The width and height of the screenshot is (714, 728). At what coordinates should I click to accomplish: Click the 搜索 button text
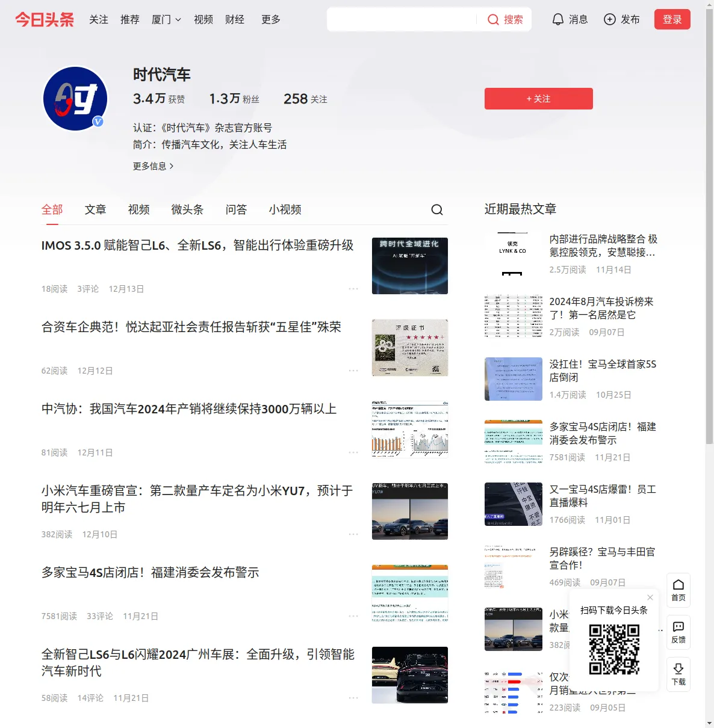(x=514, y=19)
